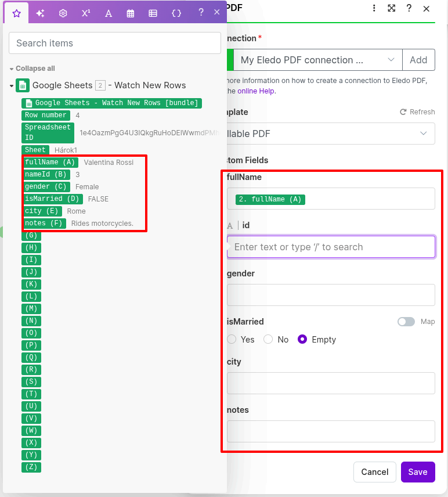The image size is (448, 497).
Task: Expand the module settings to fullscreen
Action: tap(392, 8)
